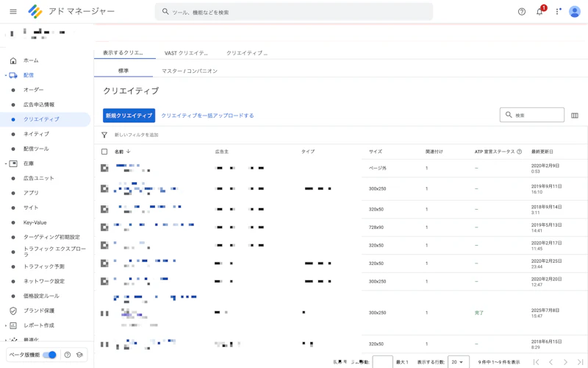Open ターゲティング初期設定 in the sidebar
The width and height of the screenshot is (588, 368).
51,237
